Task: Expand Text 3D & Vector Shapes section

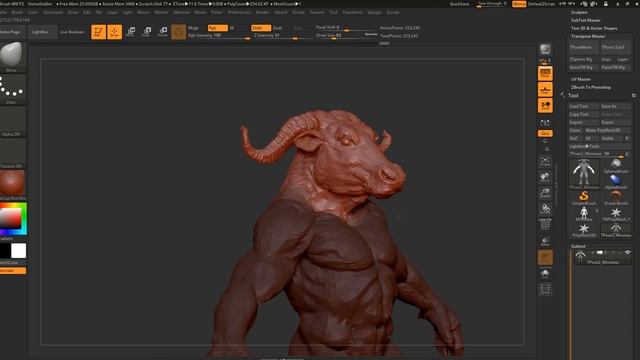Action: pyautogui.click(x=594, y=28)
